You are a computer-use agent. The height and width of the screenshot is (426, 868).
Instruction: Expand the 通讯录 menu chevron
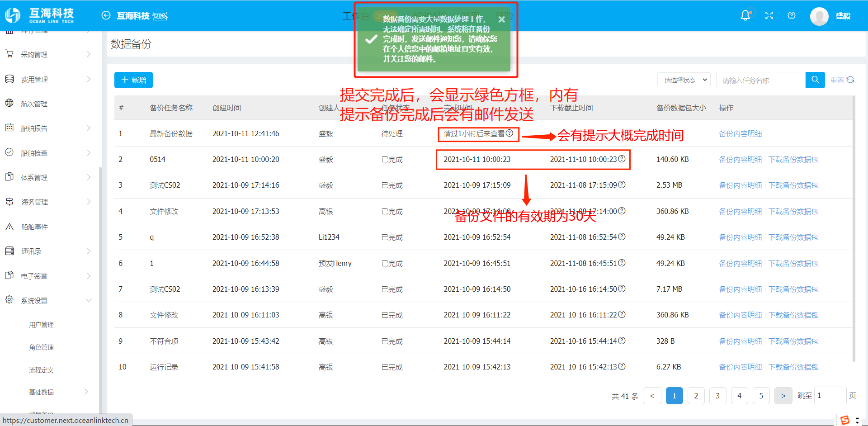tap(89, 251)
